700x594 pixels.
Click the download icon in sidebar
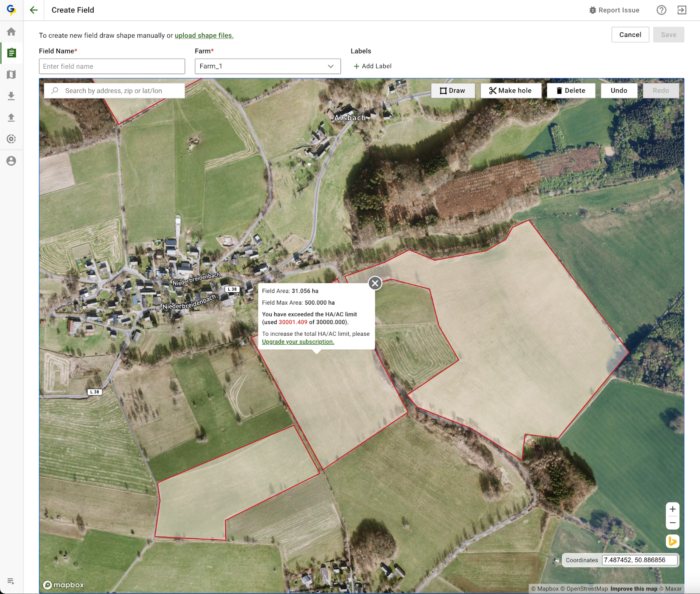(11, 96)
